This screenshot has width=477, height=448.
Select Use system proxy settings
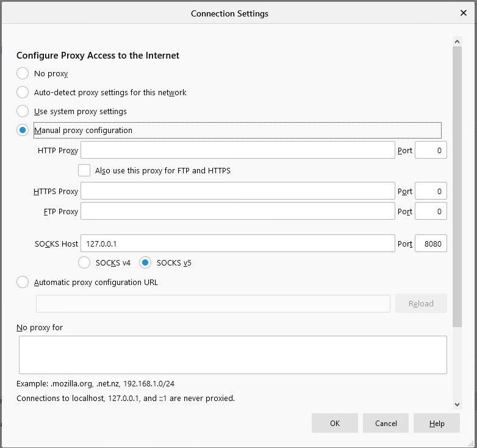point(23,111)
